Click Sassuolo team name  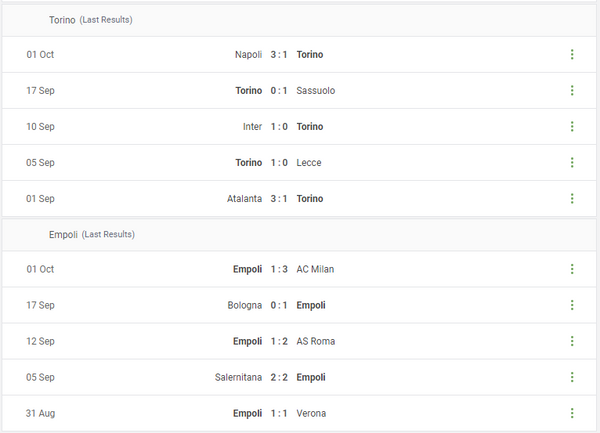tap(316, 91)
